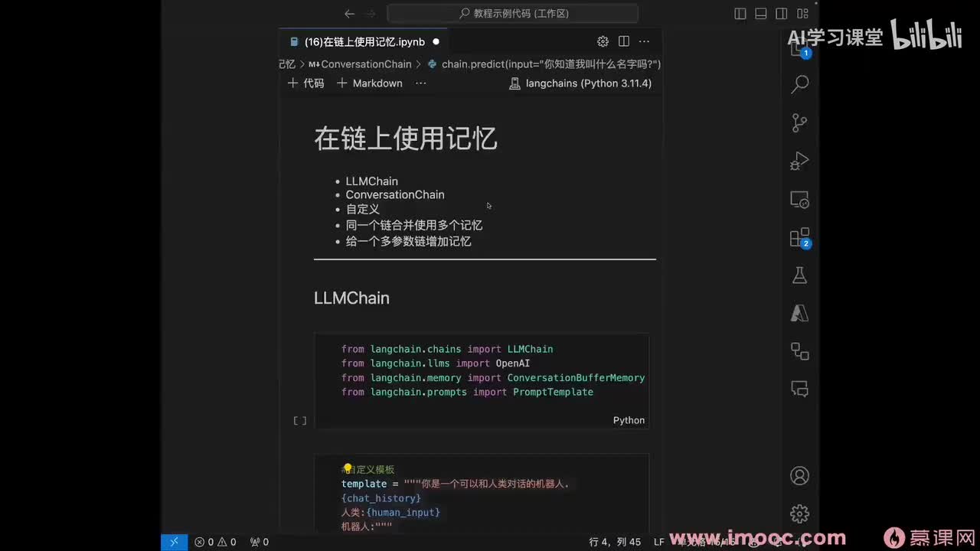Click the LLMChain section heading
The height and width of the screenshot is (551, 980).
(x=351, y=298)
